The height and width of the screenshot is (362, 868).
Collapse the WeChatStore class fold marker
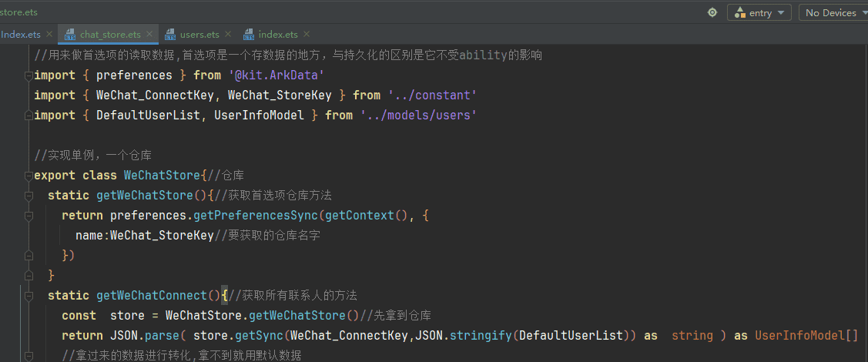pos(28,176)
